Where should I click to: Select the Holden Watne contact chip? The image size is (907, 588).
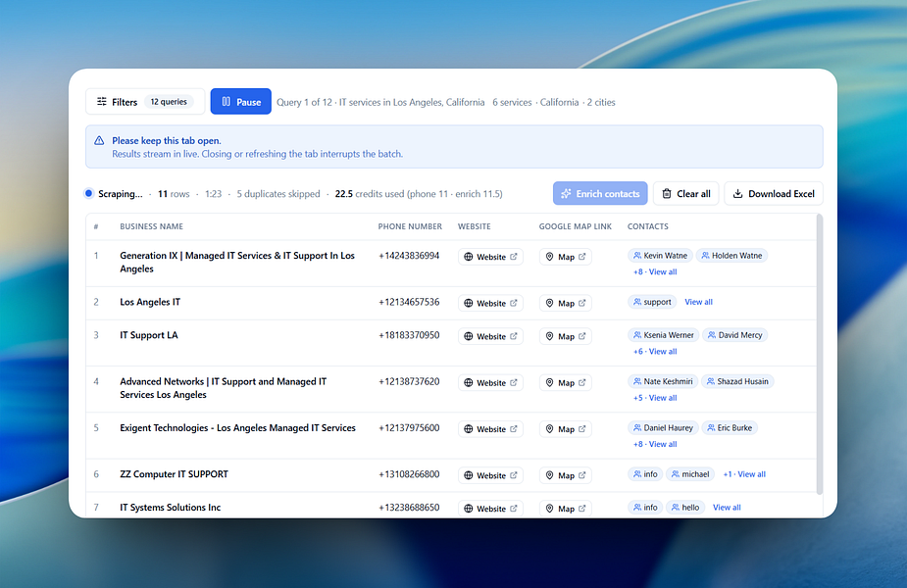(731, 256)
